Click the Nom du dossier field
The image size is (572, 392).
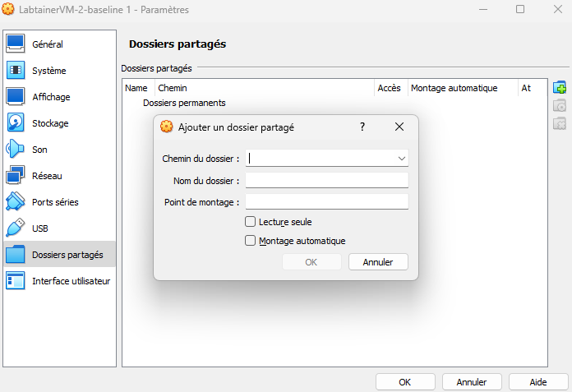[x=326, y=180]
